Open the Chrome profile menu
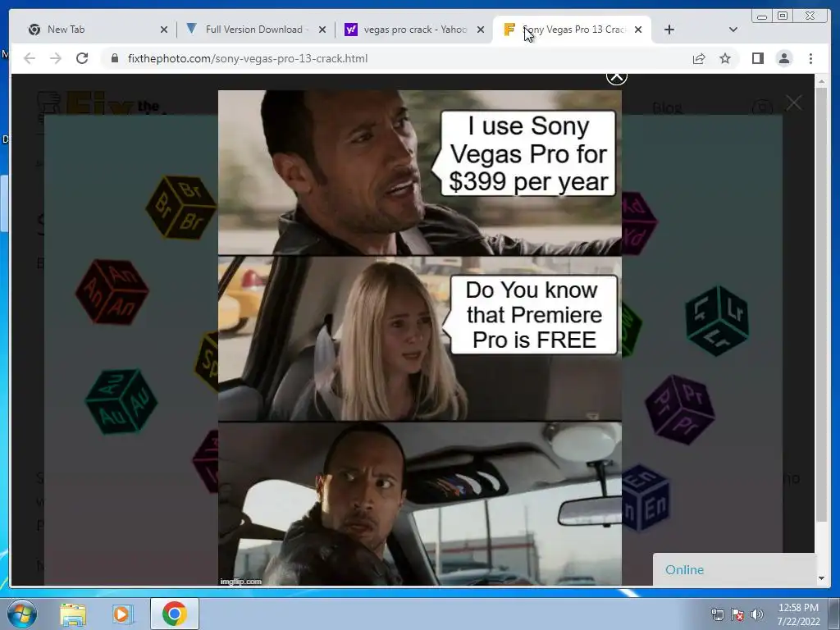The height and width of the screenshot is (630, 840). pos(784,58)
